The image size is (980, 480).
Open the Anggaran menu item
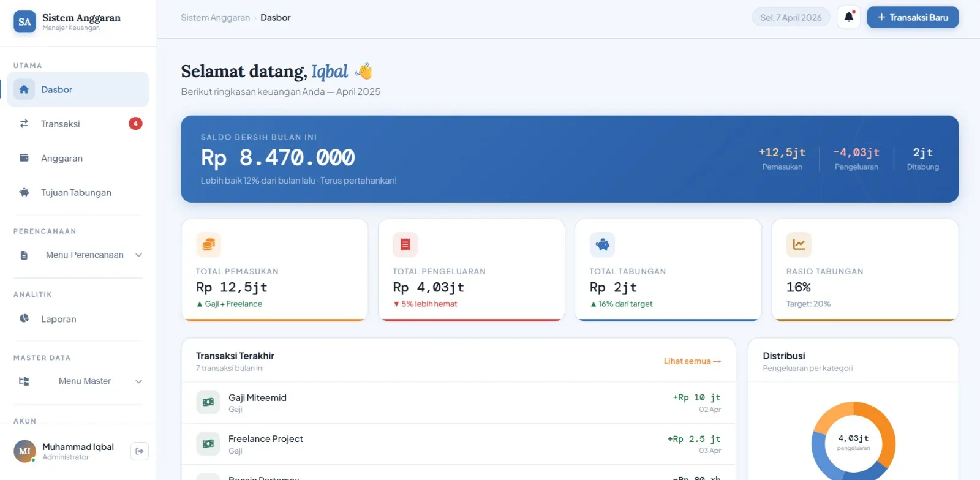[x=78, y=158]
